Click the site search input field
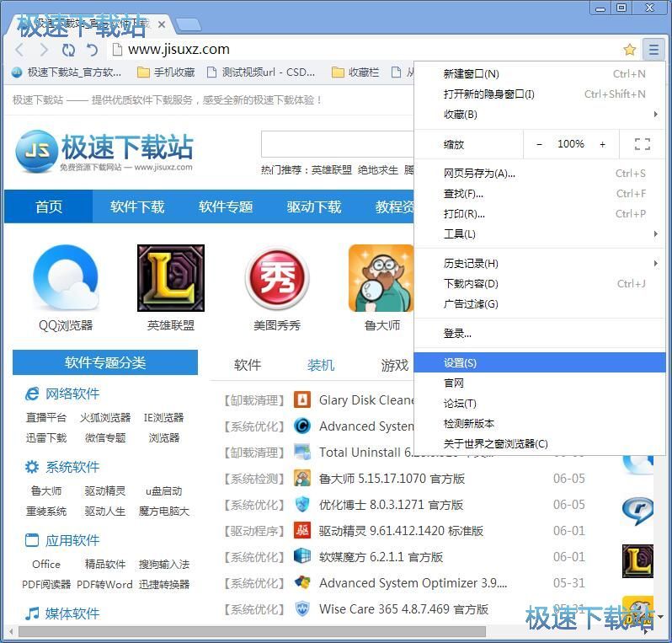 pyautogui.click(x=338, y=145)
